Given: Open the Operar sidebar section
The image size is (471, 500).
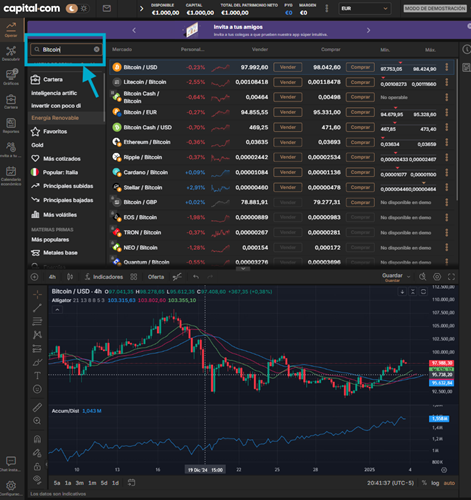Looking at the screenshot, I should pyautogui.click(x=11, y=29).
